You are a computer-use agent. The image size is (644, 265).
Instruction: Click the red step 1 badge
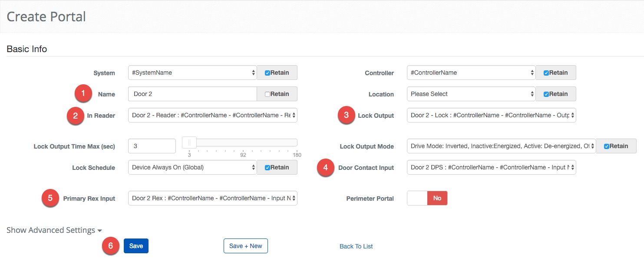coord(83,94)
